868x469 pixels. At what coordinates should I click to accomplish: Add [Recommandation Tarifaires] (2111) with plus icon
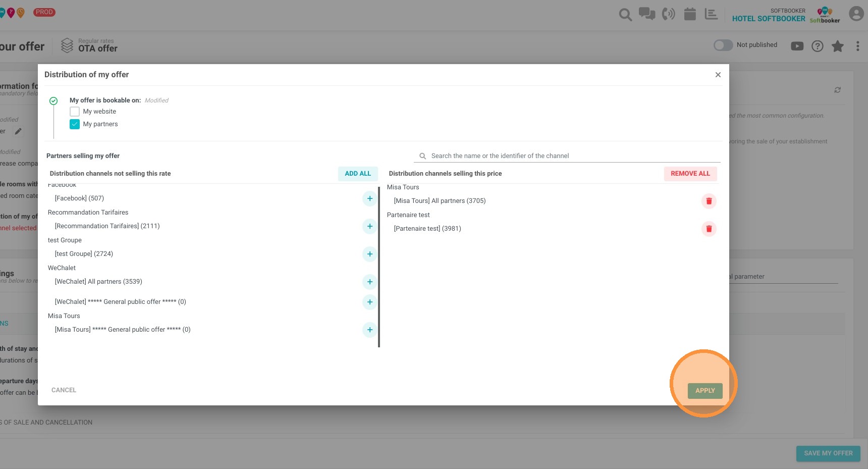pos(370,226)
